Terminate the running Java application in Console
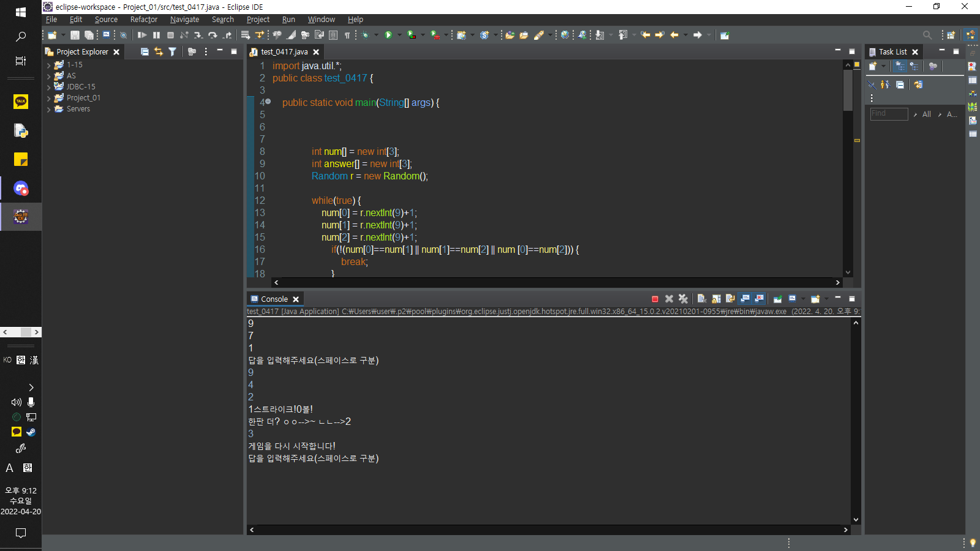 coord(655,299)
